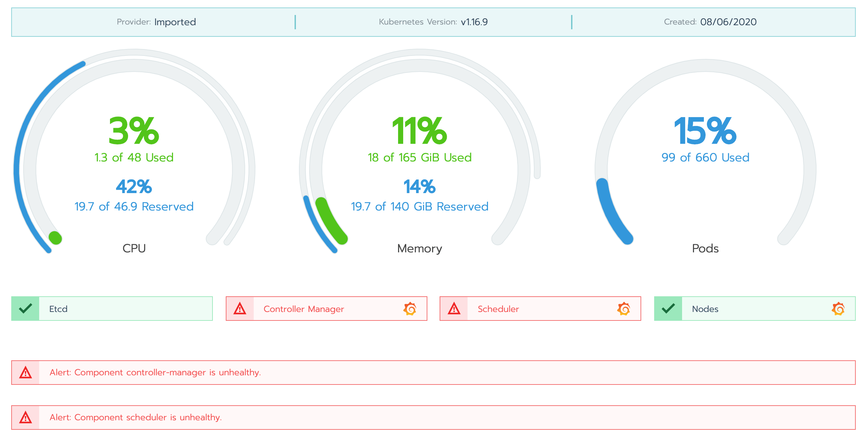Open Grafana icon on Scheduler

click(624, 309)
